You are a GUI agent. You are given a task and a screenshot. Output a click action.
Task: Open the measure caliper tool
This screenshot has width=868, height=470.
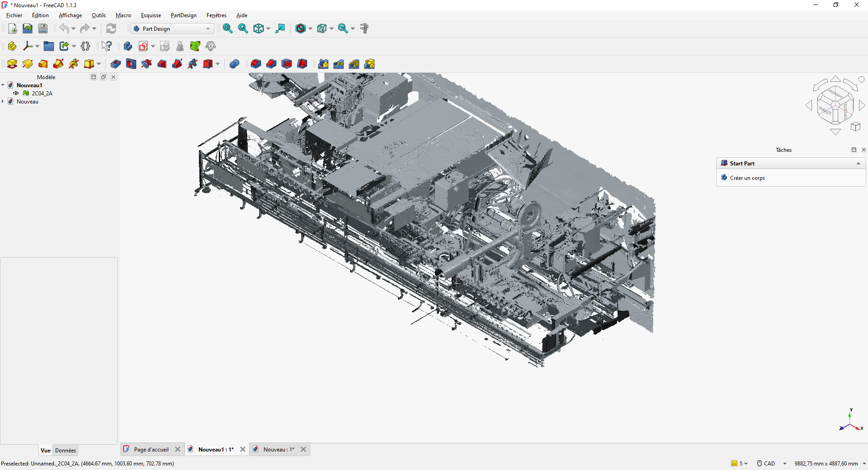[x=365, y=28]
